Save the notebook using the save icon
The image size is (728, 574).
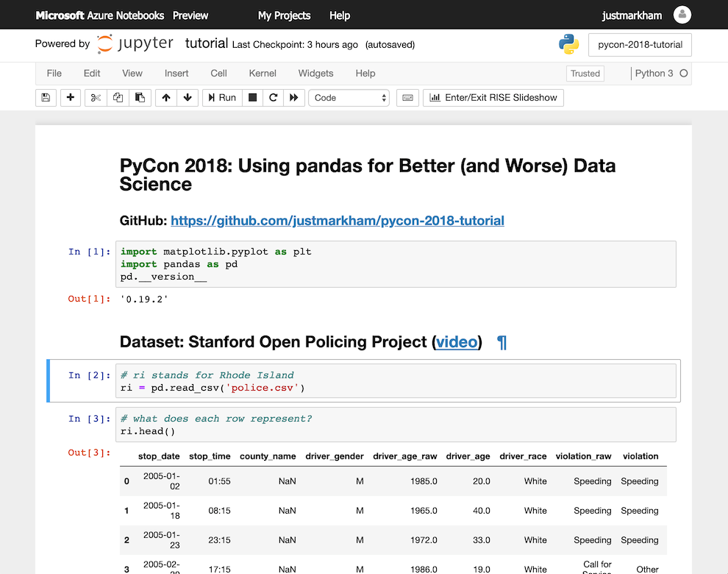pyautogui.click(x=46, y=97)
